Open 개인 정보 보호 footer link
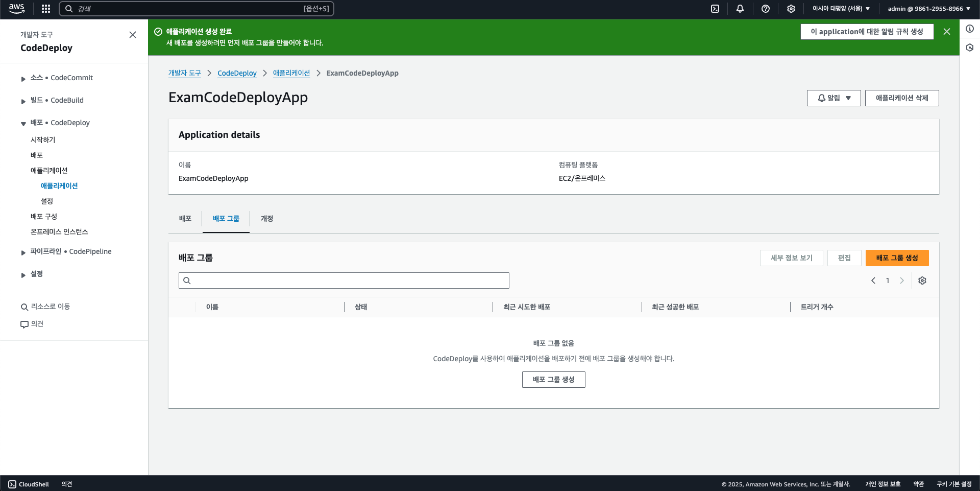This screenshot has height=491, width=980. [x=883, y=484]
